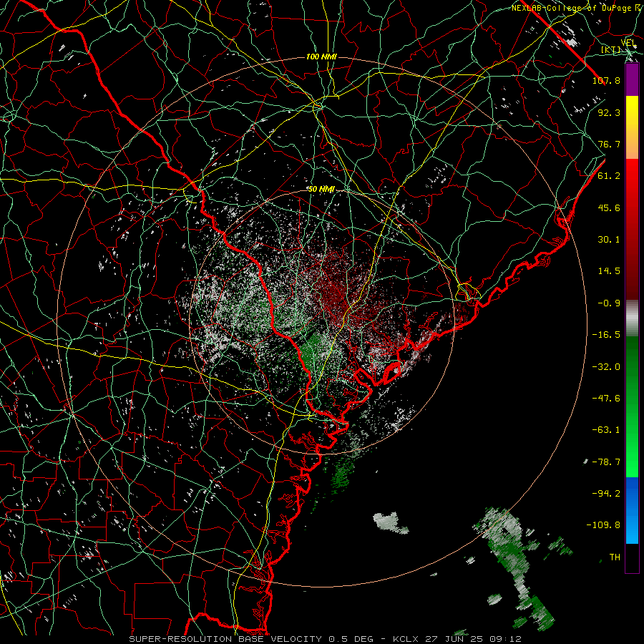The height and width of the screenshot is (644, 644).
Task: Click the NEXLAB-College of DuPage label
Action: (x=571, y=8)
